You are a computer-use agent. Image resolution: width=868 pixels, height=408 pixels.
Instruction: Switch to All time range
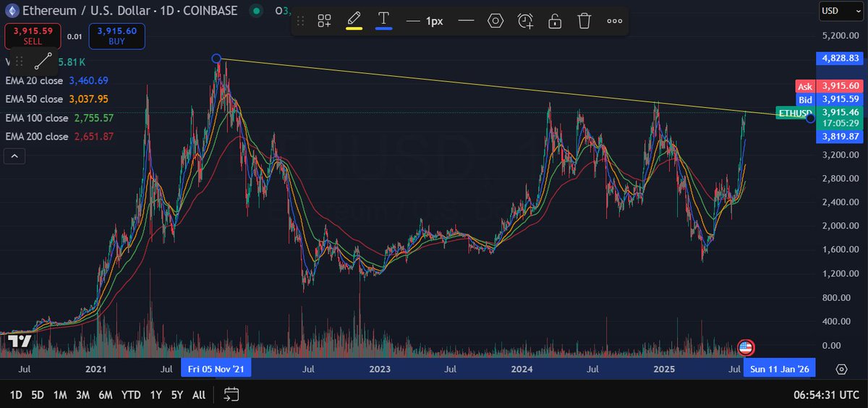[x=199, y=395]
